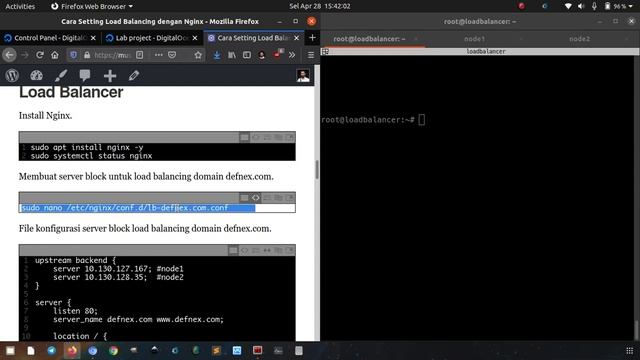Open a new Firefox tab
This screenshot has height=360, width=640.
coord(312,38)
